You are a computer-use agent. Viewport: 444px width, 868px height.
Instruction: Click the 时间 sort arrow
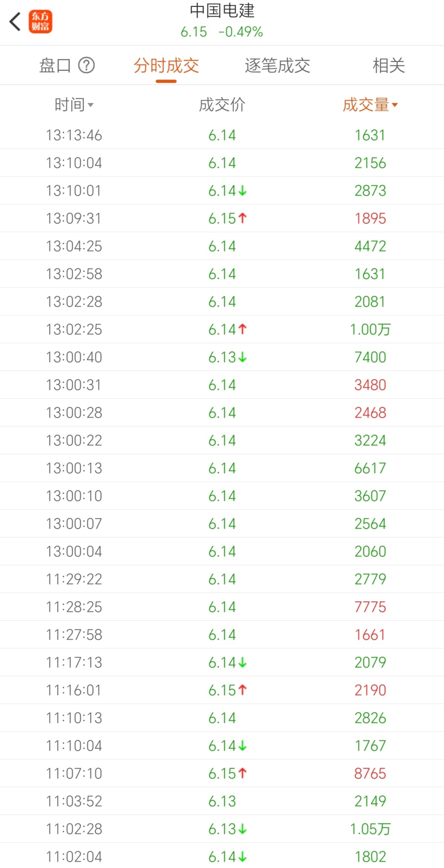[91, 105]
